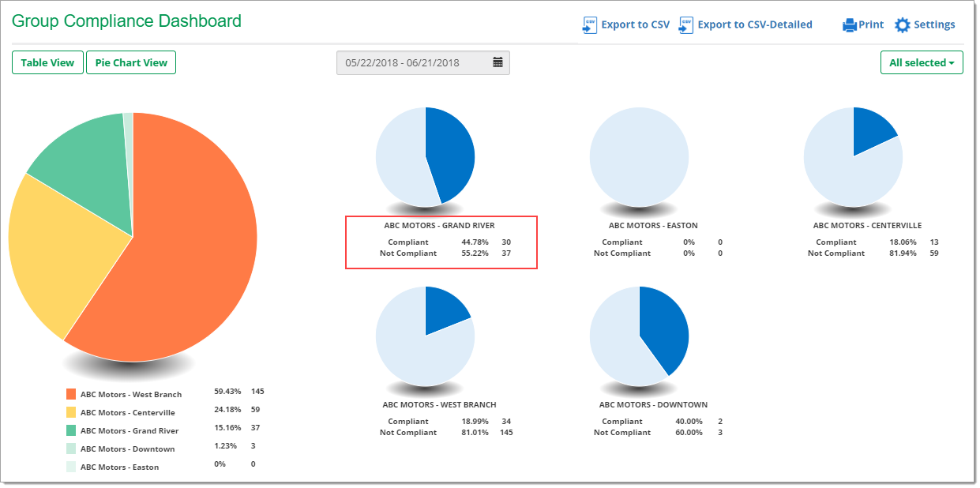Click the pale Downtown legend swatch
The image size is (980, 488).
(x=71, y=448)
